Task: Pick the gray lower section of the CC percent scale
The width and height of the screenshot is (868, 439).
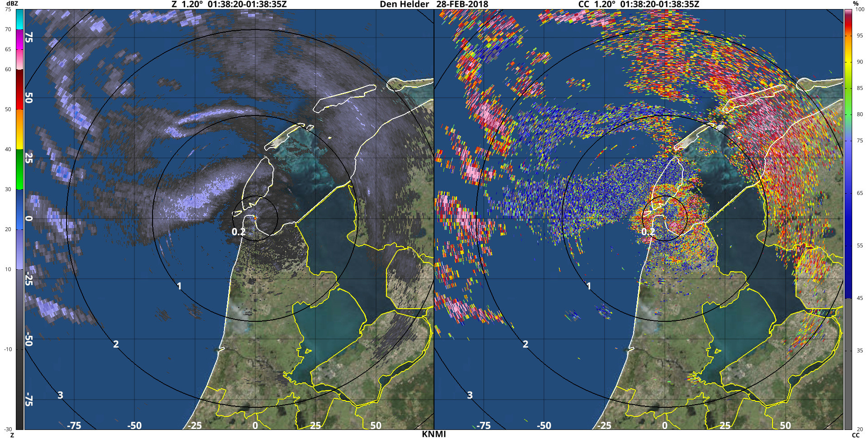Action: coord(848,364)
